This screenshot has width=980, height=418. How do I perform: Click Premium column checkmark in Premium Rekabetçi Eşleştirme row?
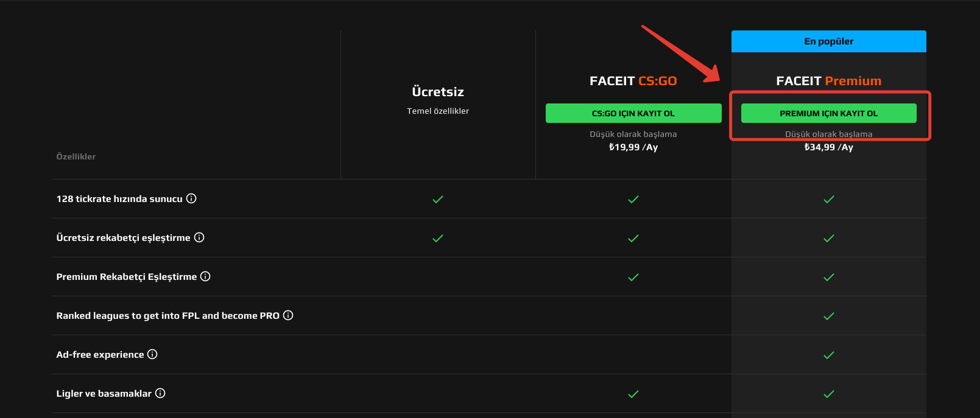click(x=829, y=277)
